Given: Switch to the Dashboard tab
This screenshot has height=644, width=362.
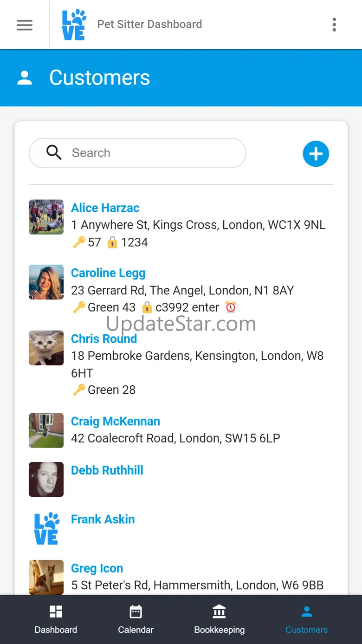Looking at the screenshot, I should 56,619.
